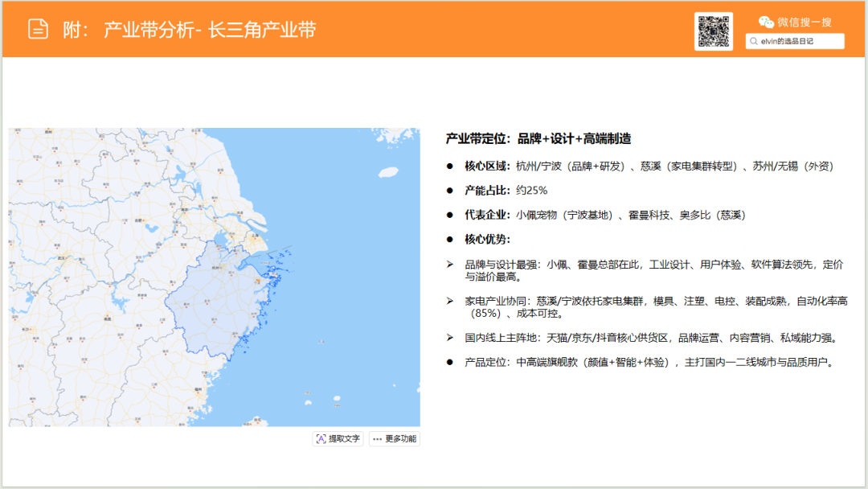Viewport: 868px width, 489px height.
Task: Click the text-extract icon beside 提取文字
Action: click(x=321, y=438)
